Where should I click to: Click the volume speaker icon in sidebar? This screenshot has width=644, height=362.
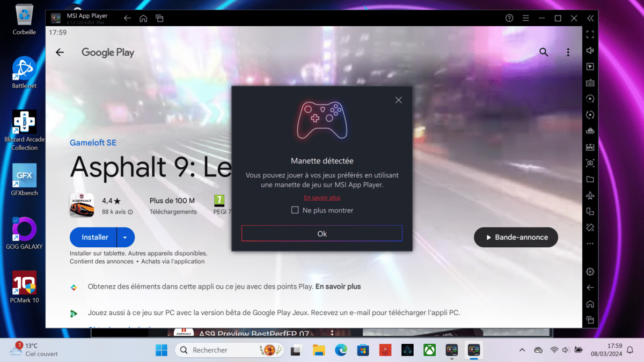(x=590, y=50)
